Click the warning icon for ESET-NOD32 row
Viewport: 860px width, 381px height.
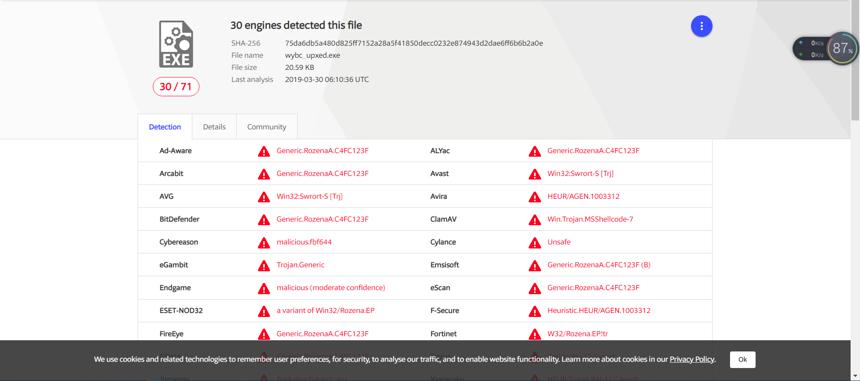pos(264,311)
